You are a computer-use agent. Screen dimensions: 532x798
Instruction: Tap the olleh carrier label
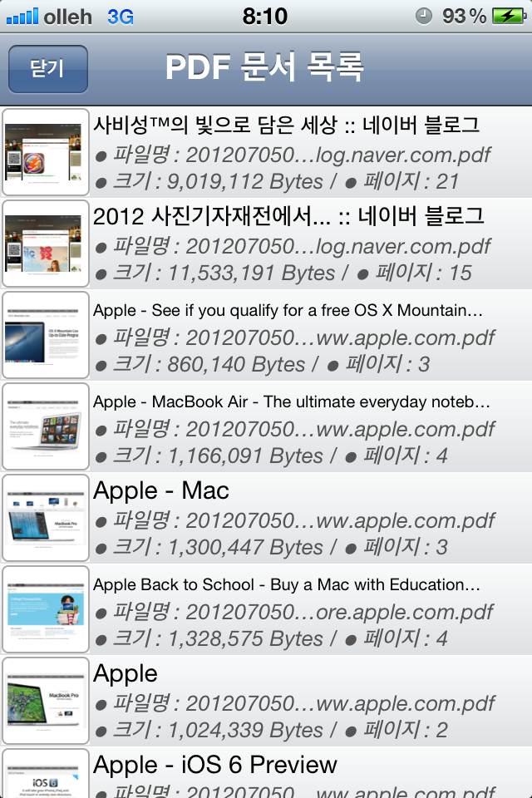(x=67, y=17)
